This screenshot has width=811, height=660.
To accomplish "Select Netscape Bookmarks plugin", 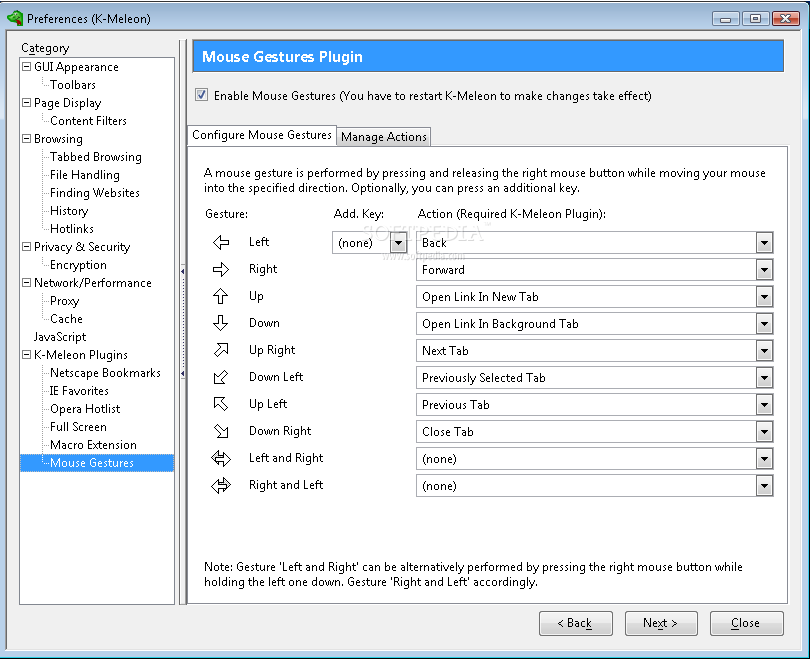I will coord(106,373).
